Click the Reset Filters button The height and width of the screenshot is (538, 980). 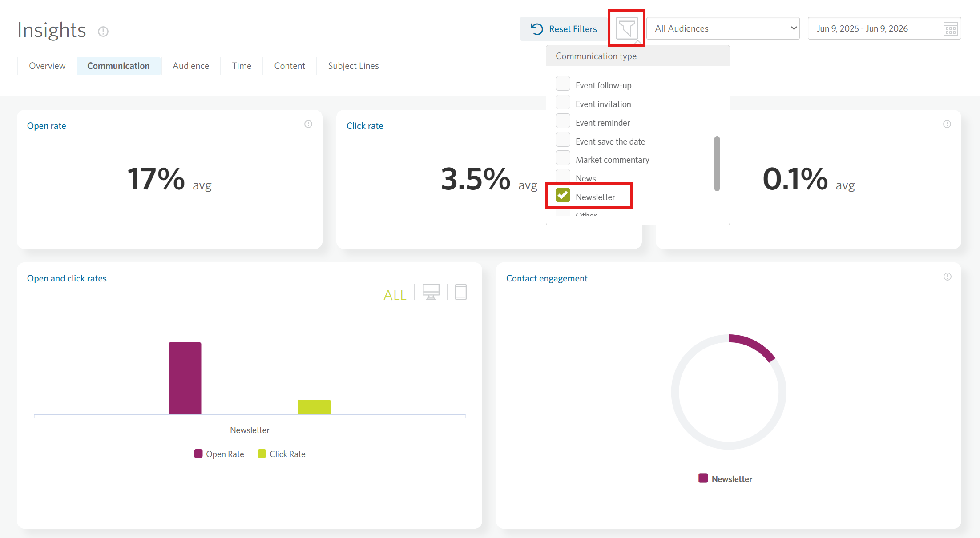click(564, 29)
